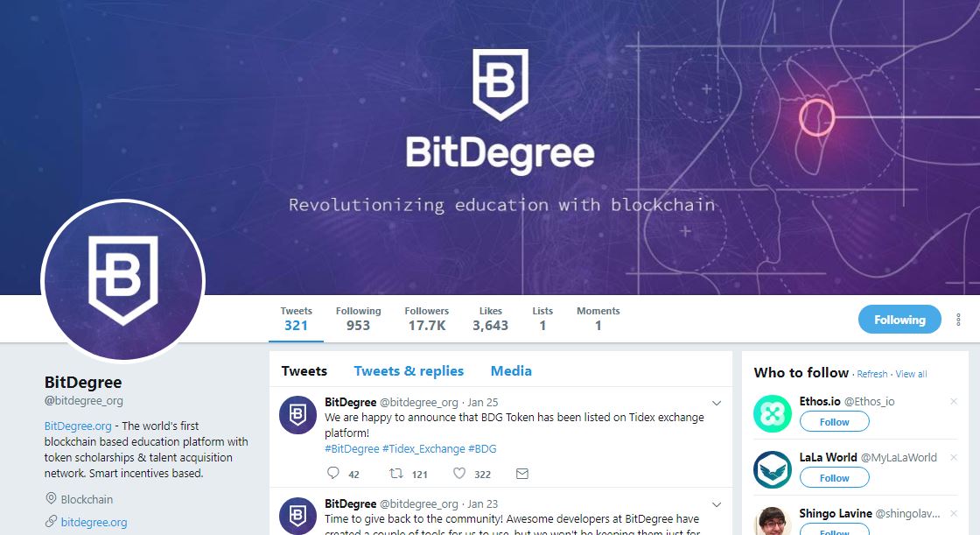Reply to the Tidex exchange tweet
Image resolution: width=980 pixels, height=535 pixels.
[x=333, y=473]
